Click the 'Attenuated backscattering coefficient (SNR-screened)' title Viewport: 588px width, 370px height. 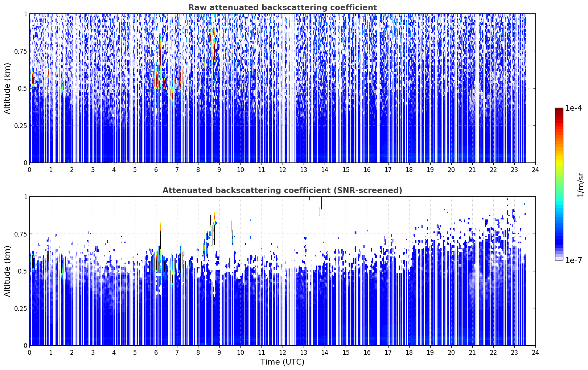(x=282, y=190)
